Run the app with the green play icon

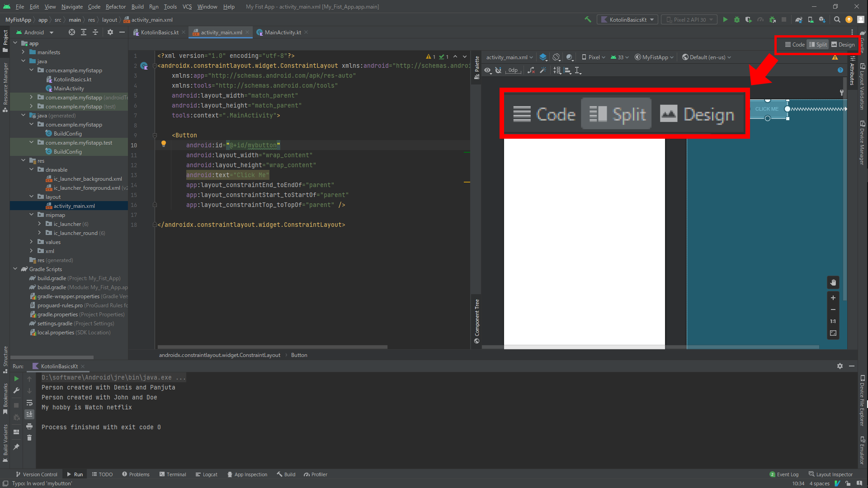725,19
